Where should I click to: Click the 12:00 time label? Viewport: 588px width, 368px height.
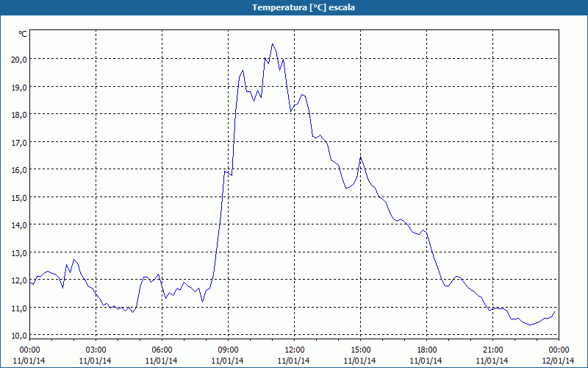(x=294, y=350)
